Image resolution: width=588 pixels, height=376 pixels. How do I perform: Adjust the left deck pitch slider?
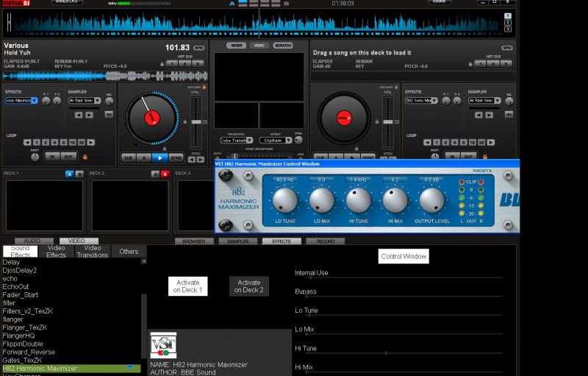(195, 121)
